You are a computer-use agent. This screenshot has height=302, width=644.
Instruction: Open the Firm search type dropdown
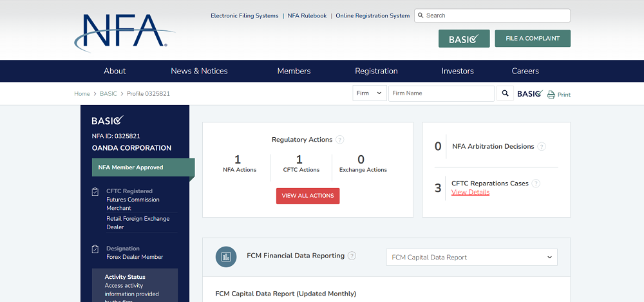370,93
